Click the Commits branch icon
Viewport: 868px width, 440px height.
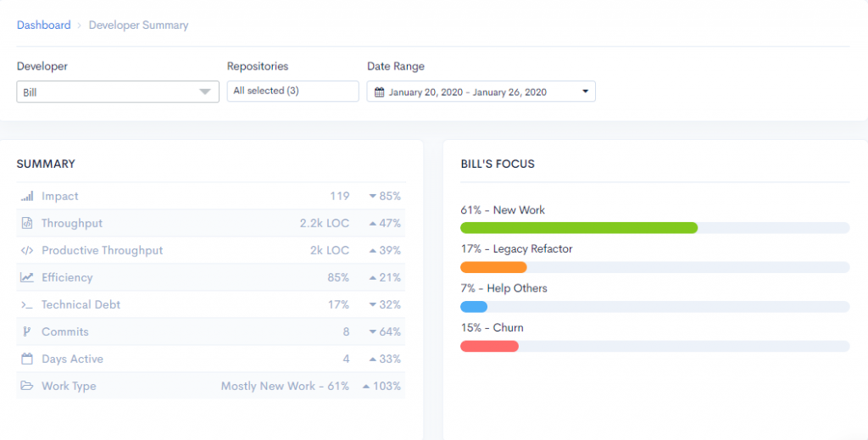click(27, 332)
